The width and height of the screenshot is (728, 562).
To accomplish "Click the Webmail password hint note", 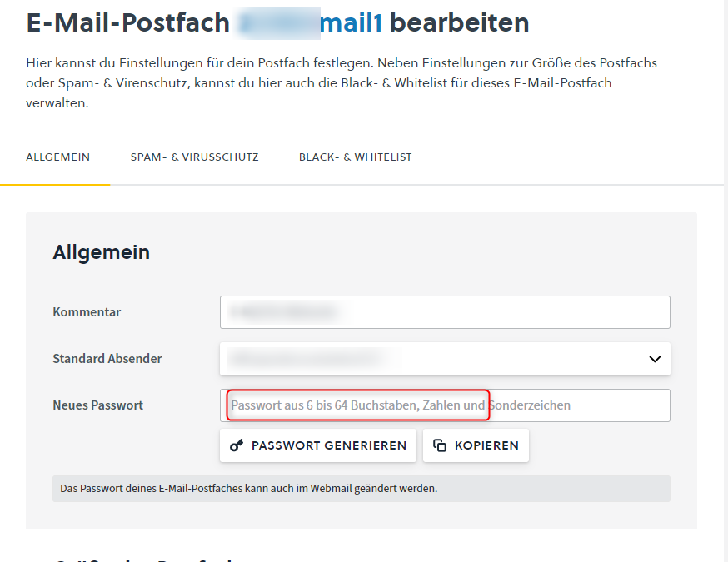I will point(248,489).
